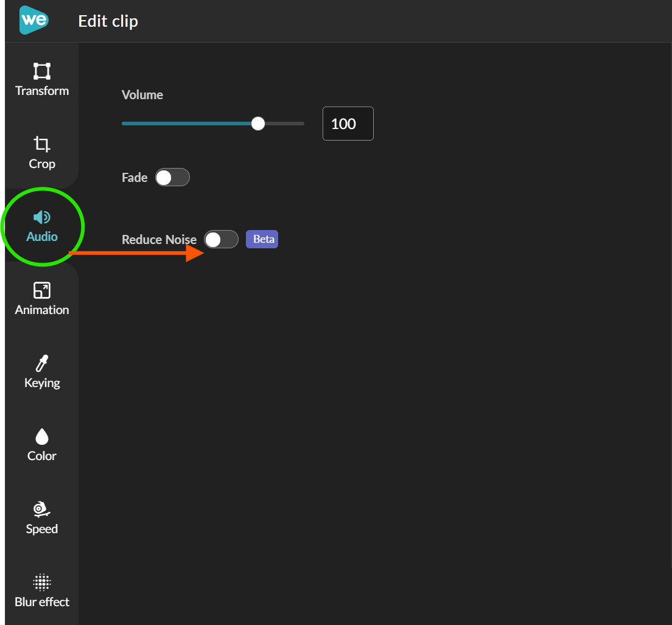Select the Color adjustment tab

pyautogui.click(x=42, y=445)
